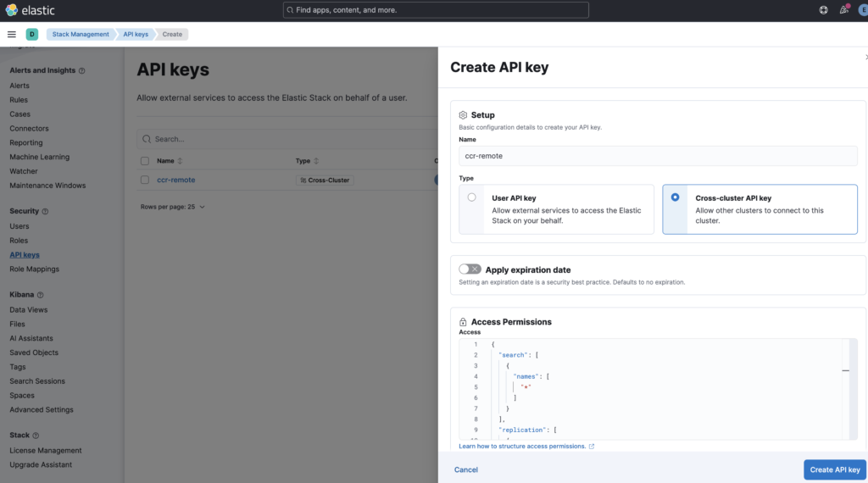868x483 pixels.
Task: Sort the table by Type column
Action: pyautogui.click(x=307, y=161)
